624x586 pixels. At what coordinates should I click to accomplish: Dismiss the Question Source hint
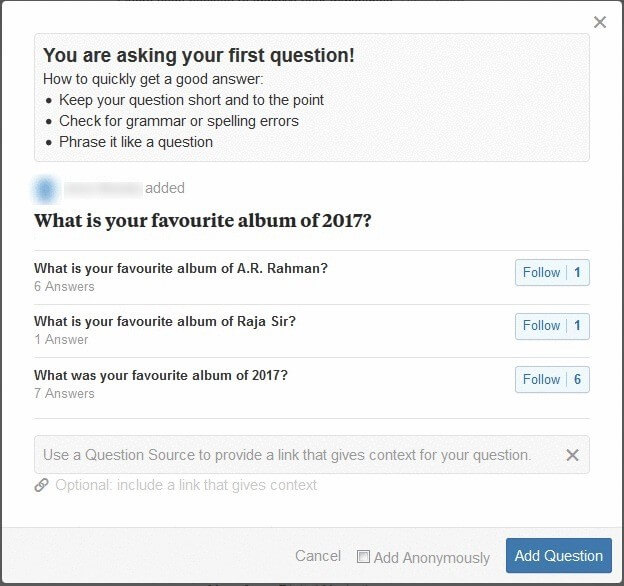click(572, 455)
